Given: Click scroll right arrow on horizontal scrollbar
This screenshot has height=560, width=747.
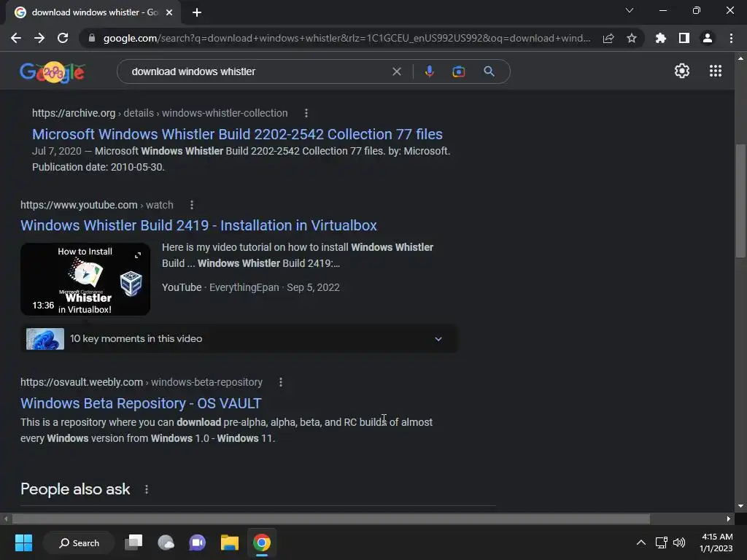Looking at the screenshot, I should (x=729, y=518).
